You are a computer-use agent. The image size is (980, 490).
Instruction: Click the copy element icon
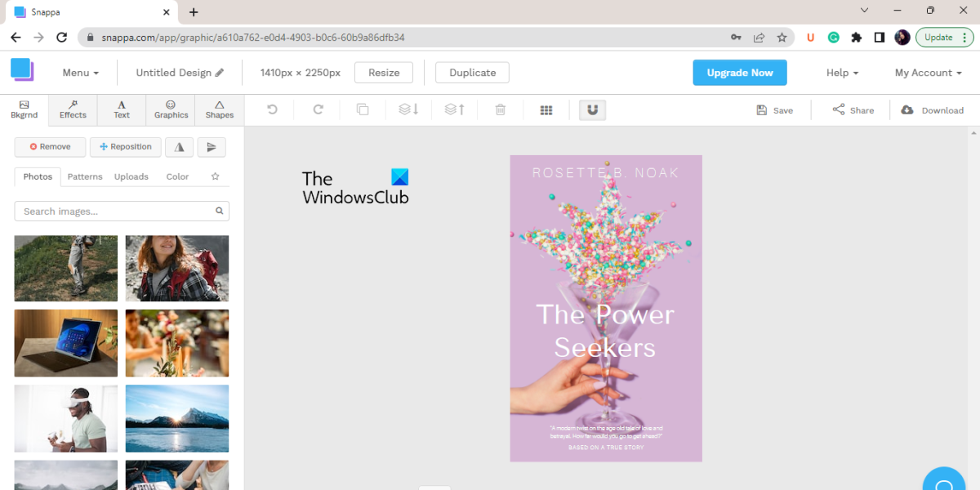[x=363, y=109]
